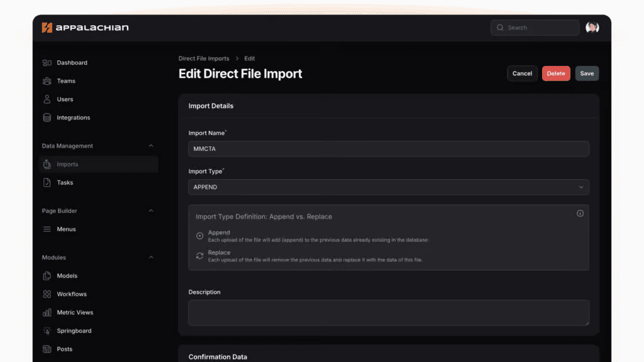The image size is (644, 362).
Task: Click the Menus hamburger icon
Action: [x=47, y=229]
